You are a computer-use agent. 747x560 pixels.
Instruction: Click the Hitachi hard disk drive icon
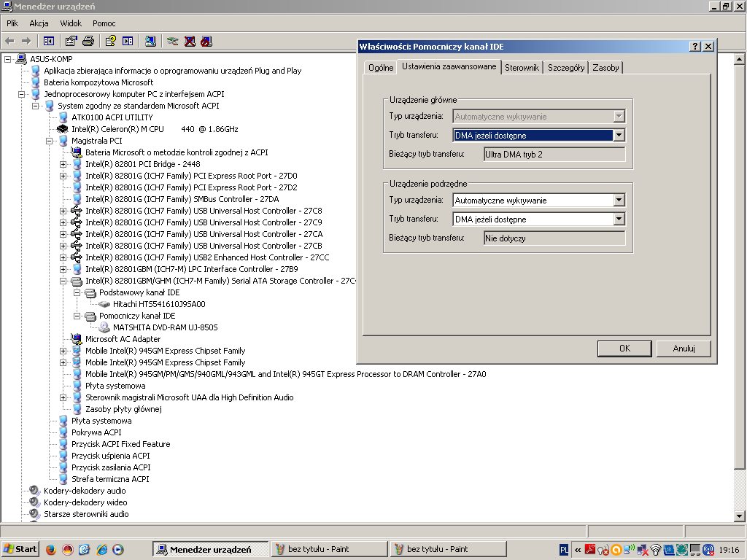click(104, 304)
